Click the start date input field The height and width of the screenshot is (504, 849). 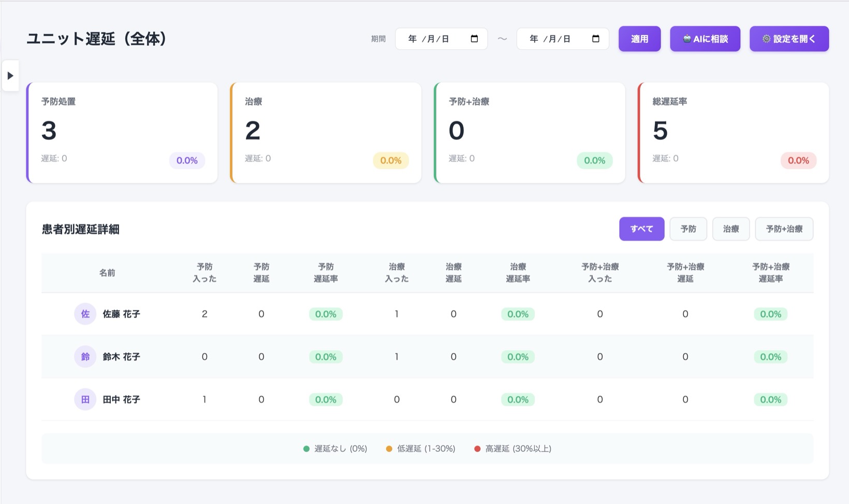point(442,39)
